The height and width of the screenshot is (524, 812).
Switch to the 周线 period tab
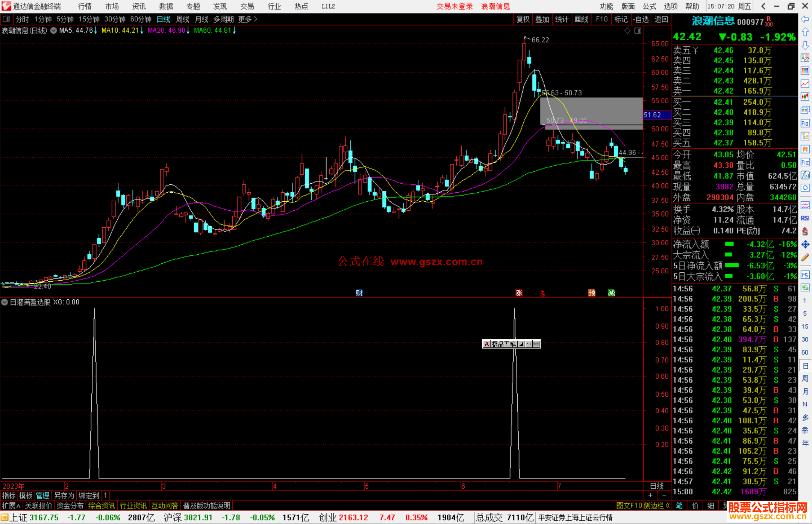pos(183,19)
